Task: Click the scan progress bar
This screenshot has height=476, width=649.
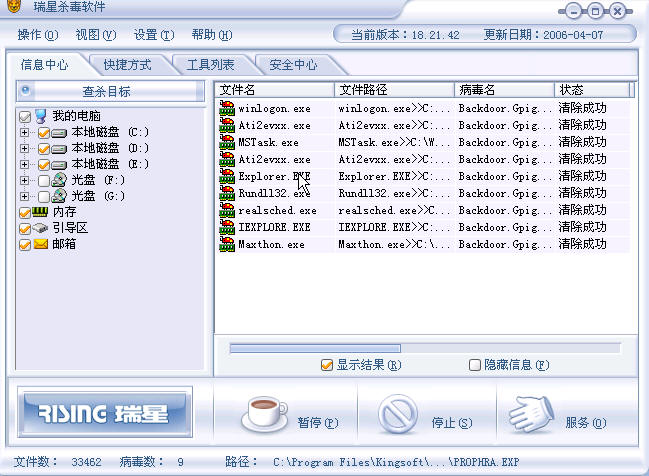Action: [x=425, y=349]
